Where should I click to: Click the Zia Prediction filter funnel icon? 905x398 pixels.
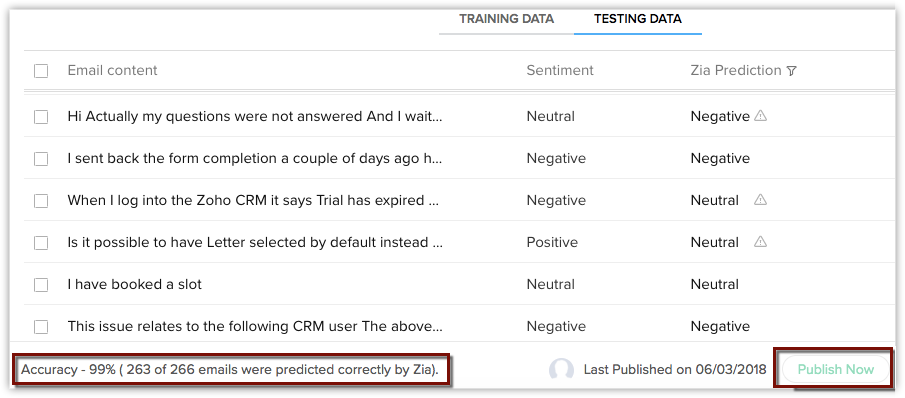click(792, 71)
